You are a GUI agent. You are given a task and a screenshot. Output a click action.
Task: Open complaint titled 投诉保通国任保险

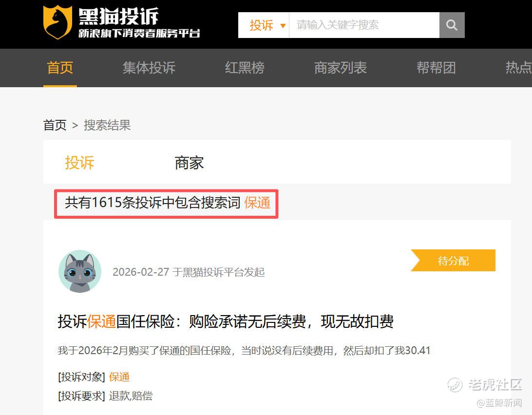pyautogui.click(x=226, y=321)
